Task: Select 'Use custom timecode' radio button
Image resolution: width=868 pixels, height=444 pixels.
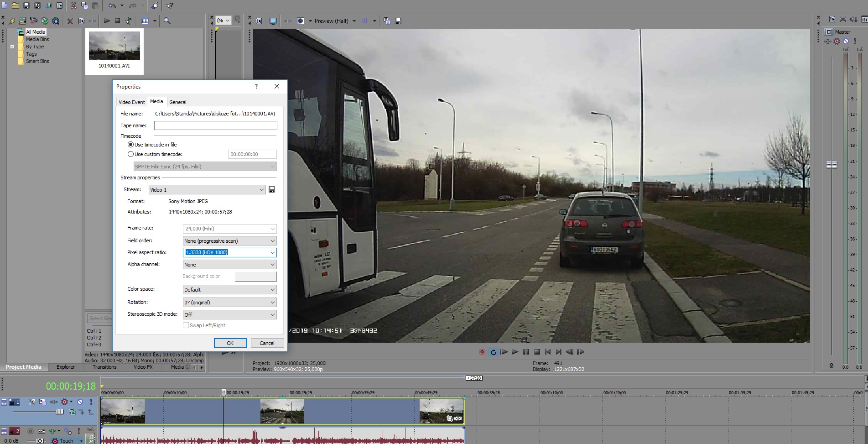Action: click(131, 154)
